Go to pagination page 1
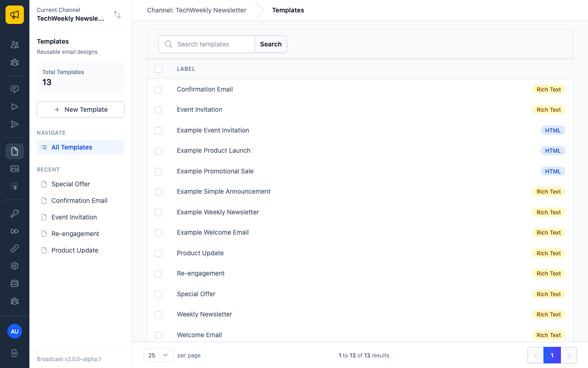 point(552,355)
